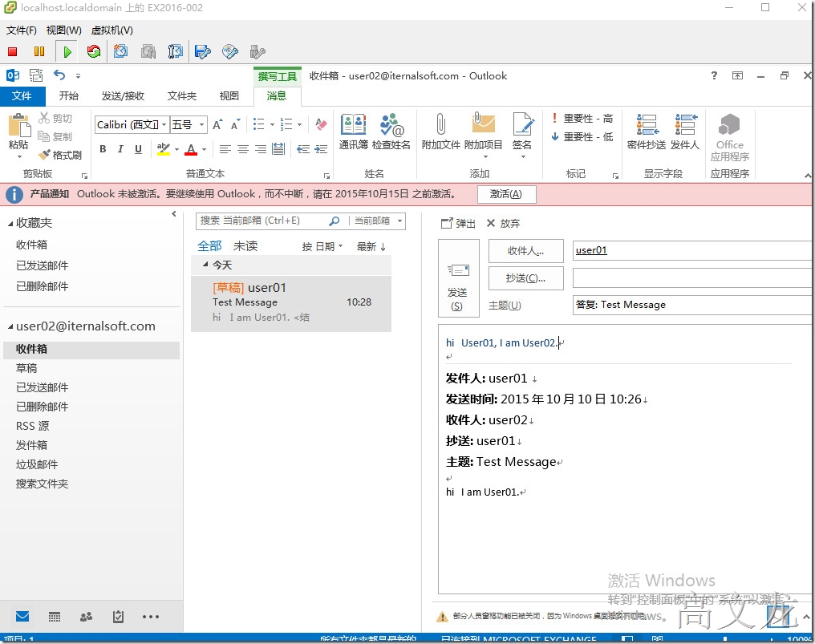
Task: Toggle italic formatting
Action: 120,150
